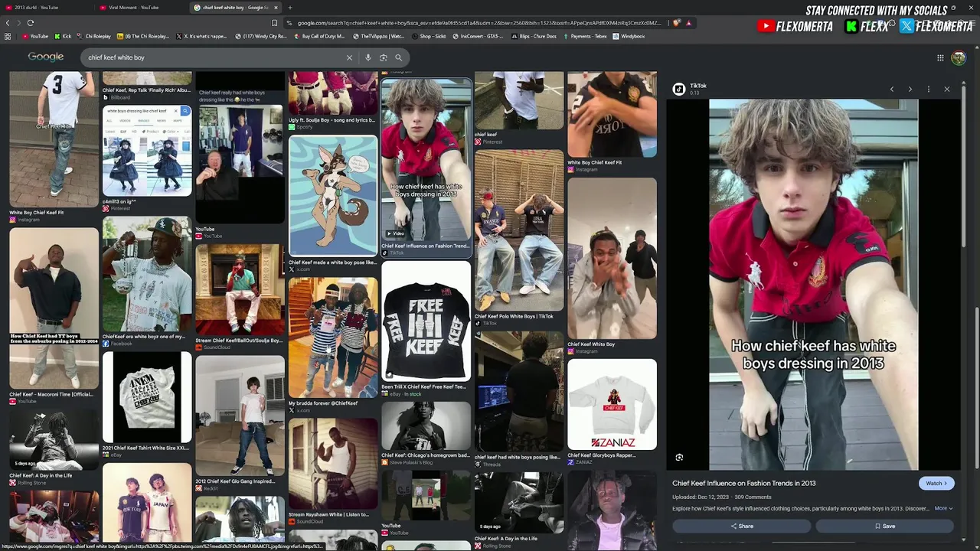
Task: Click the Watch button in preview panel
Action: click(x=936, y=484)
